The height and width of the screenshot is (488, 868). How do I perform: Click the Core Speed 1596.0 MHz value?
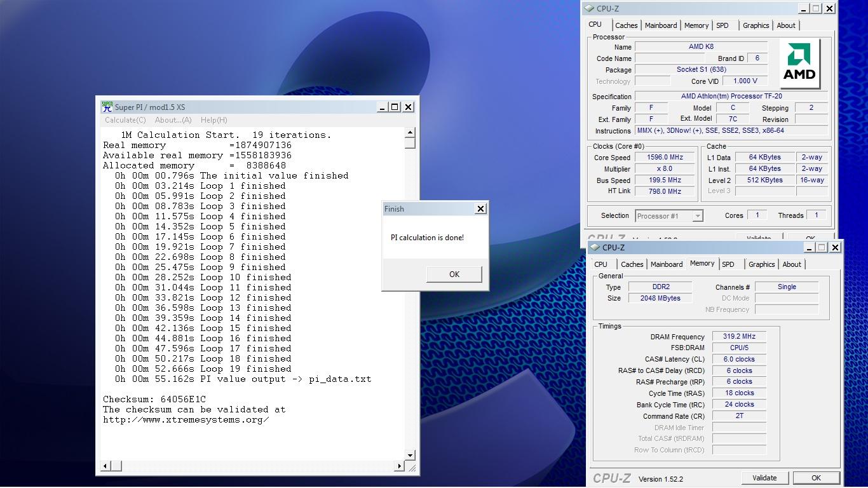665,158
